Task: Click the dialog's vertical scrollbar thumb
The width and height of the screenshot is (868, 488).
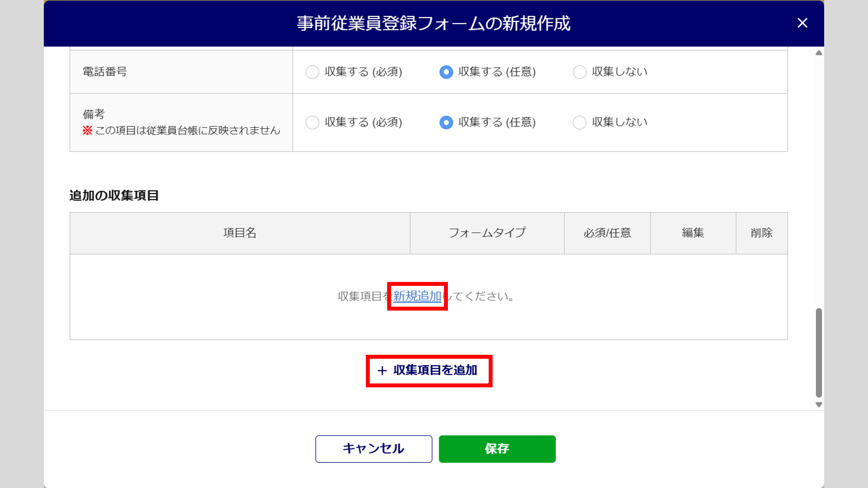Action: click(819, 352)
